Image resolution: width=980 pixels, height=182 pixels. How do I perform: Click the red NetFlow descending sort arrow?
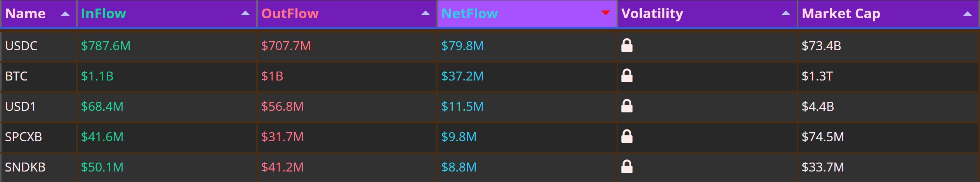pos(605,13)
